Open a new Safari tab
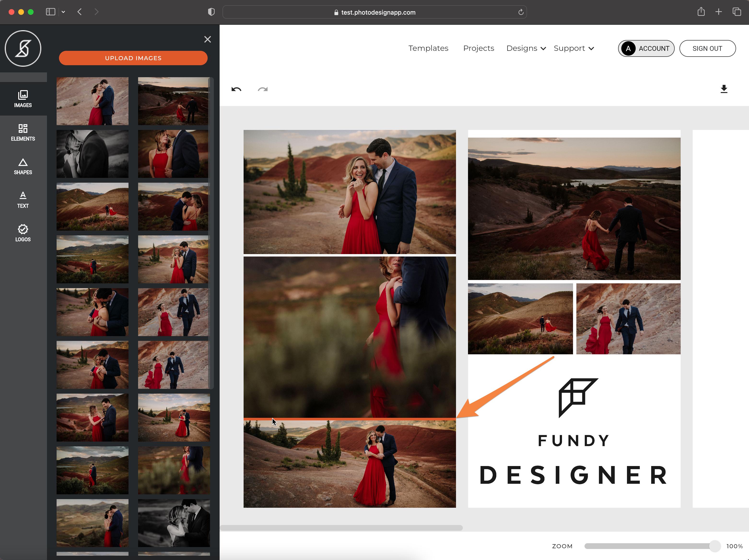This screenshot has height=560, width=749. 719,12
